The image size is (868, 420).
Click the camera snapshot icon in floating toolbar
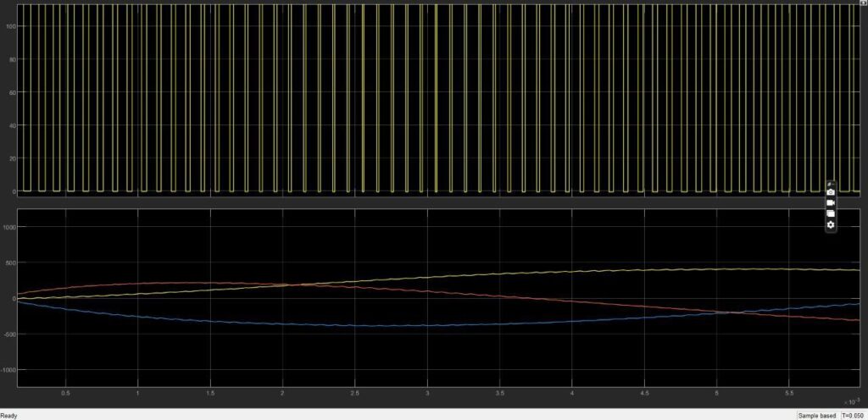click(x=831, y=192)
